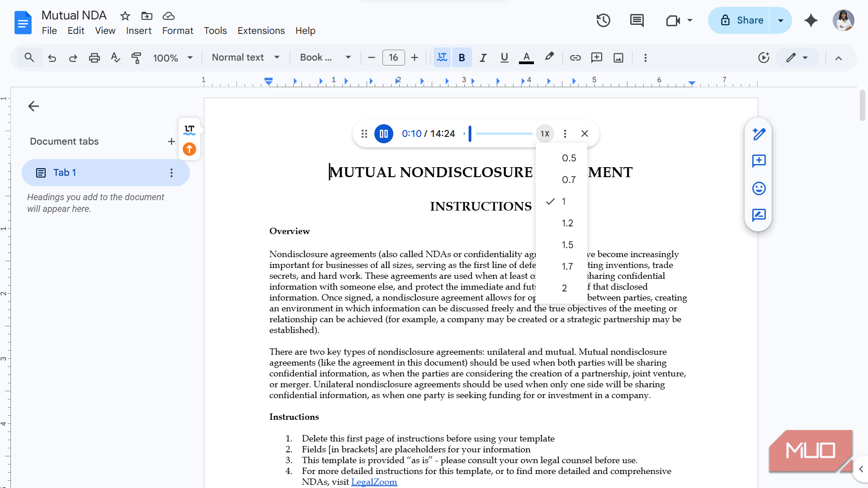Open the Insert menu
The height and width of the screenshot is (488, 868).
pyautogui.click(x=138, y=31)
